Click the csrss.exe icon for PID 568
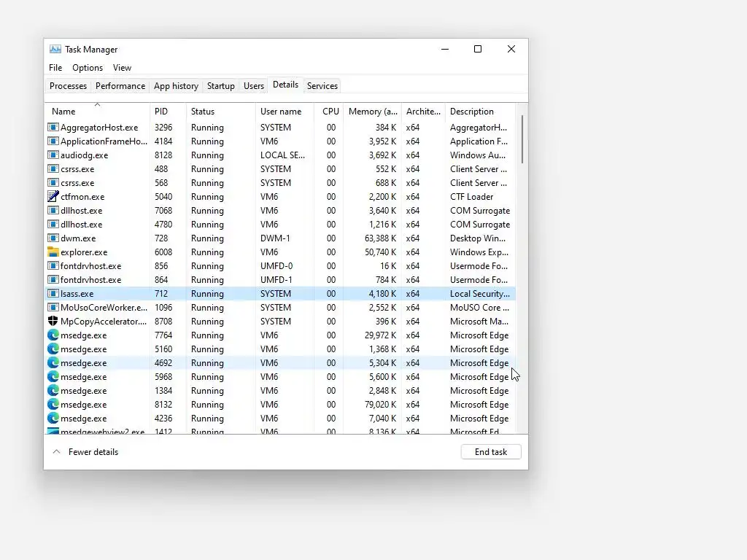This screenshot has height=560, width=747. click(53, 182)
